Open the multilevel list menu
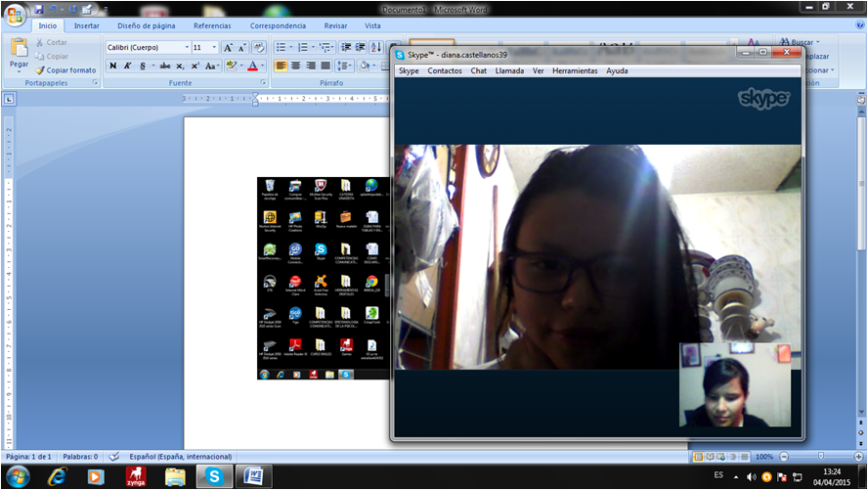868x490 pixels. coord(325,48)
